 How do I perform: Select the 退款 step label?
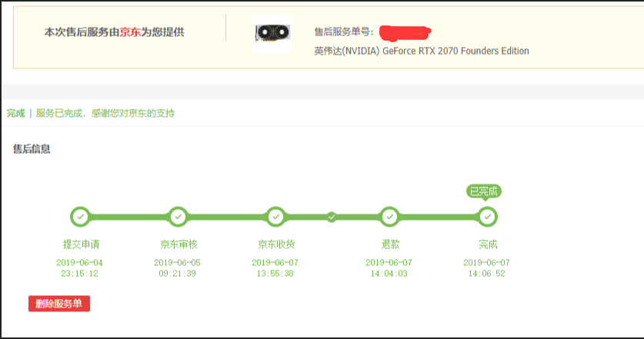(390, 244)
